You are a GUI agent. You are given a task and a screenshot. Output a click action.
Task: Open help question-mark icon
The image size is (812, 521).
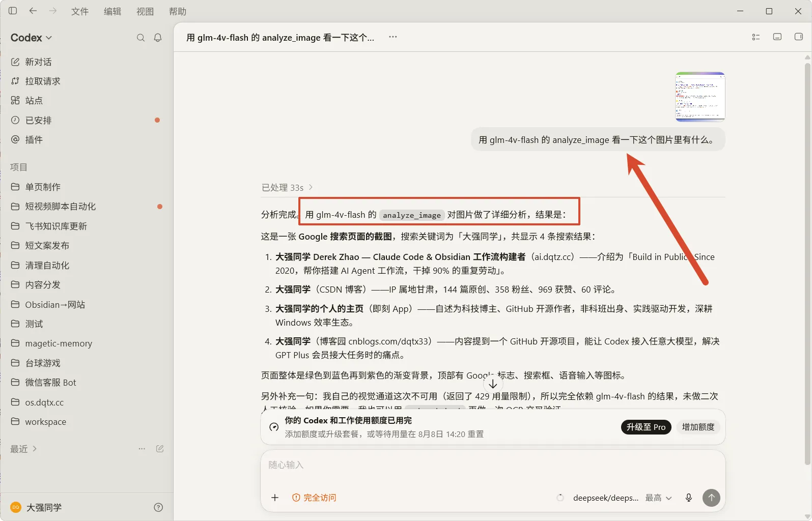[158, 507]
